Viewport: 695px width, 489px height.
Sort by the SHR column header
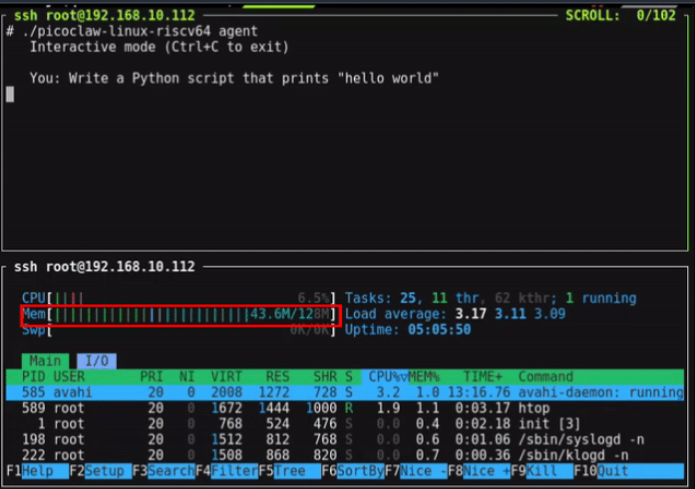click(x=325, y=377)
